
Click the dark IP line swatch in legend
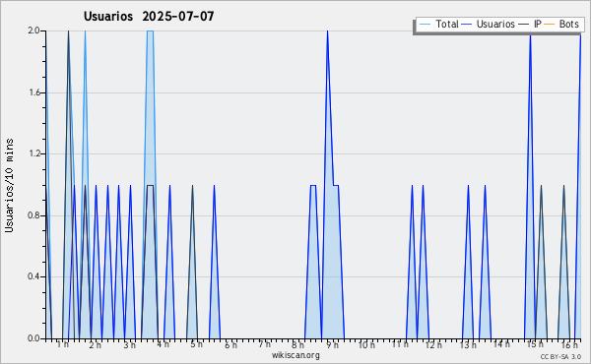point(524,24)
